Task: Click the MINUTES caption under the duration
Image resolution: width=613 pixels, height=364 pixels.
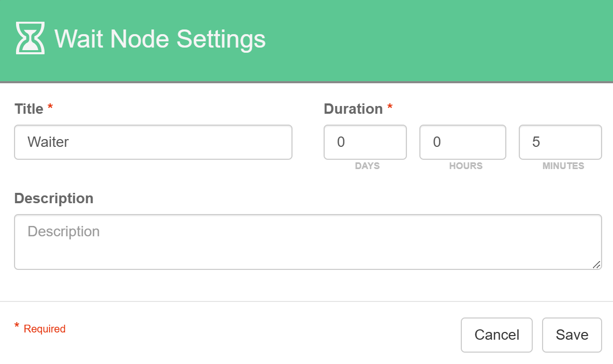Action: coord(563,166)
